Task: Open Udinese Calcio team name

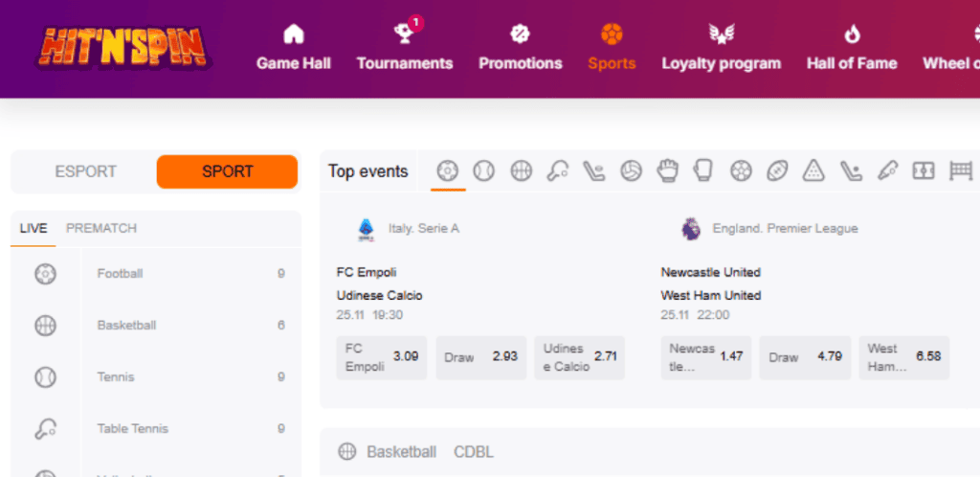Action: coord(379,296)
